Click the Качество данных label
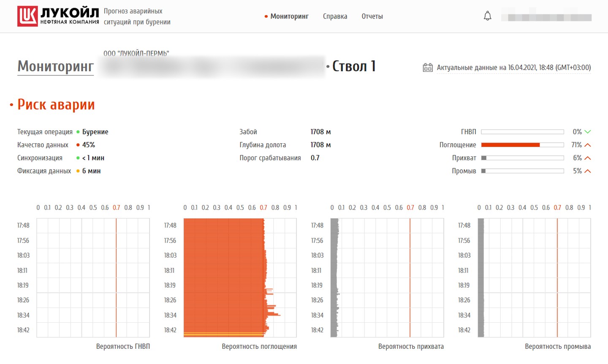The width and height of the screenshot is (608, 364). pos(43,145)
